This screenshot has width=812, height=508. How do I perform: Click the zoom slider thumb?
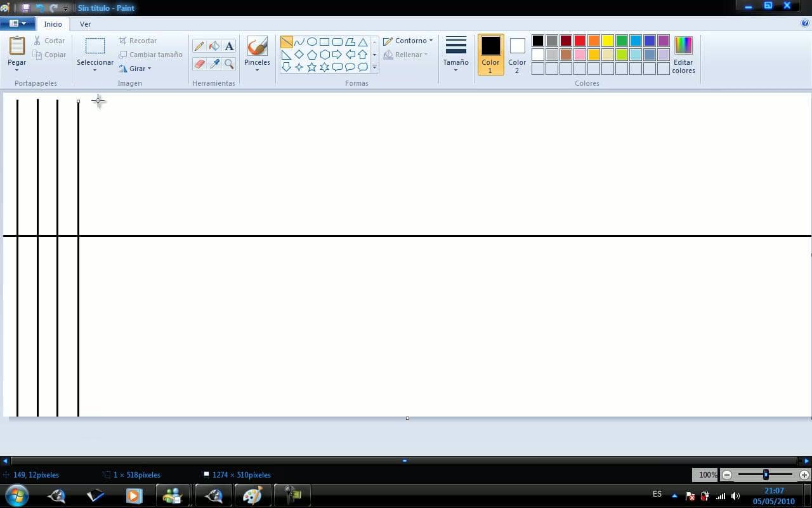pyautogui.click(x=766, y=474)
